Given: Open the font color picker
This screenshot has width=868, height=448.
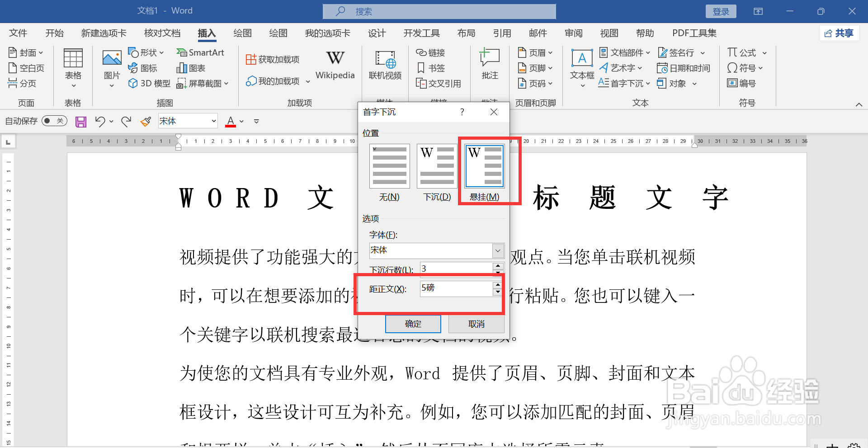Looking at the screenshot, I should point(241,121).
